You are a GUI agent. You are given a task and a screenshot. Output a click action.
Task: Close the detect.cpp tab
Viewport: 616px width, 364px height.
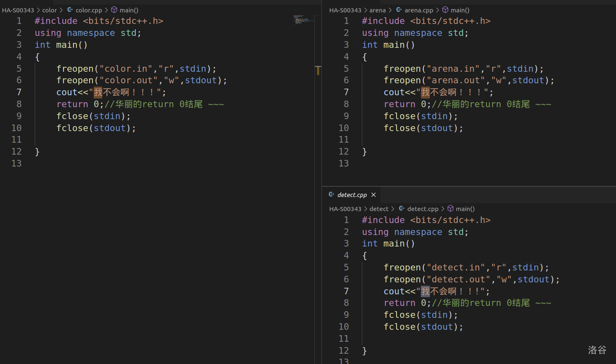click(x=373, y=195)
